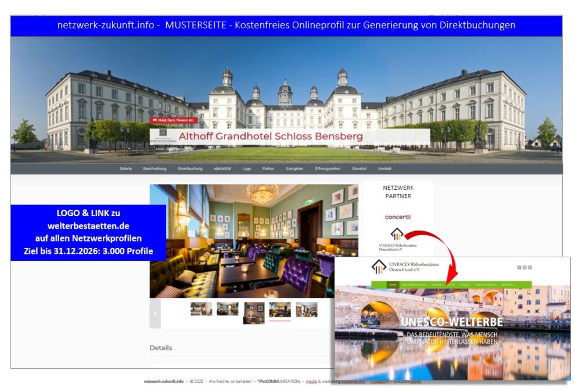The height and width of the screenshot is (392, 575).
Task: Click the last gray social icon on UNESCO site
Action: point(530,268)
